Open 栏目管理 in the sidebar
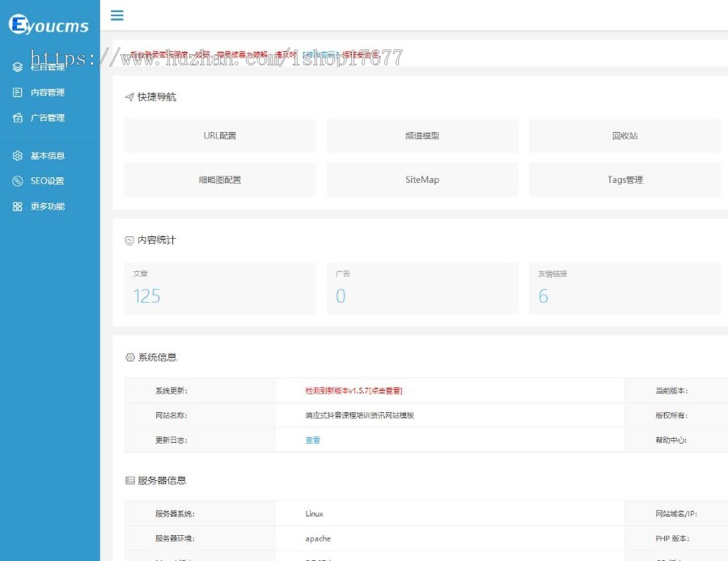 49,67
